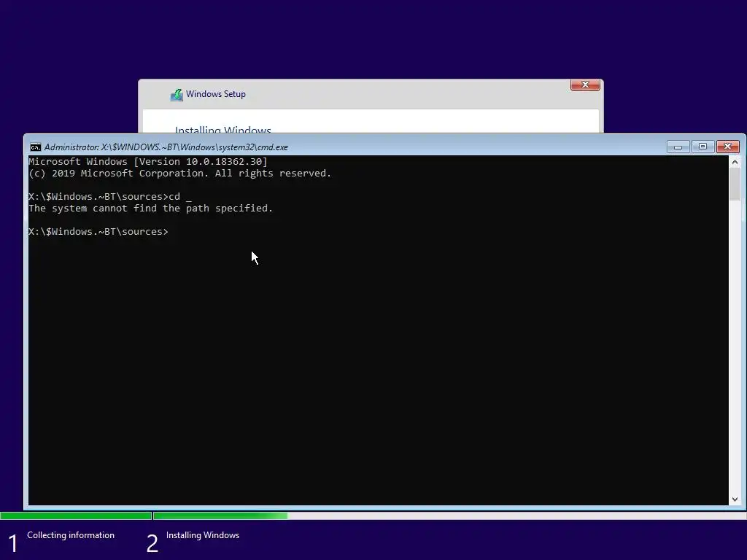Click the scrollbar down arrow in cmd
747x560 pixels.
(x=735, y=499)
